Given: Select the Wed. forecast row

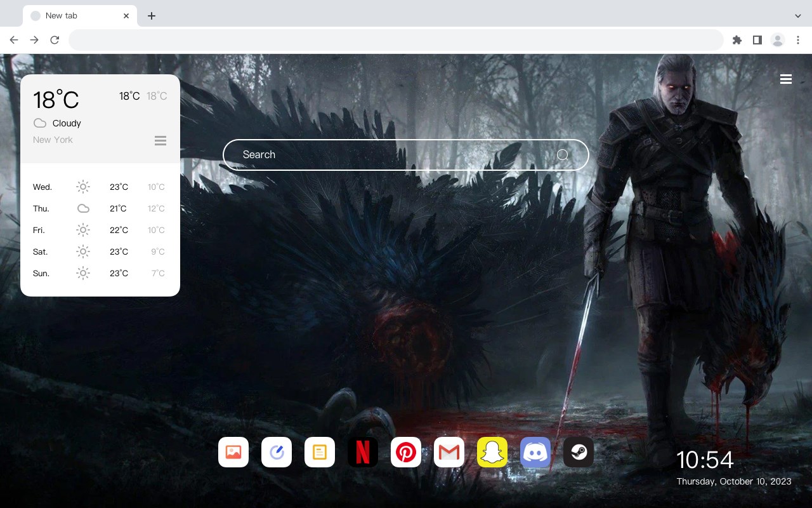Looking at the screenshot, I should point(100,187).
